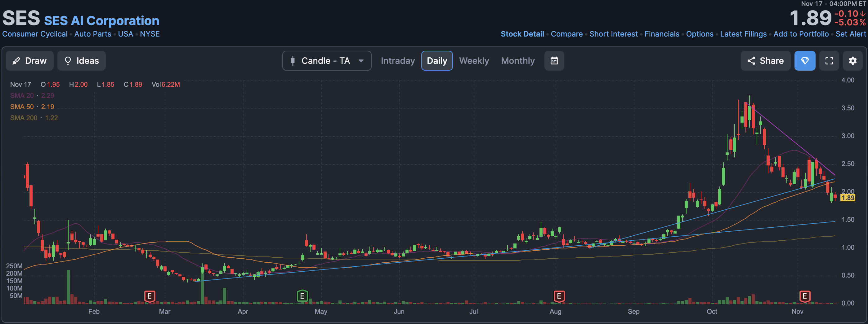Image resolution: width=868 pixels, height=324 pixels.
Task: Click the pencil icon in Draw button
Action: (16, 61)
